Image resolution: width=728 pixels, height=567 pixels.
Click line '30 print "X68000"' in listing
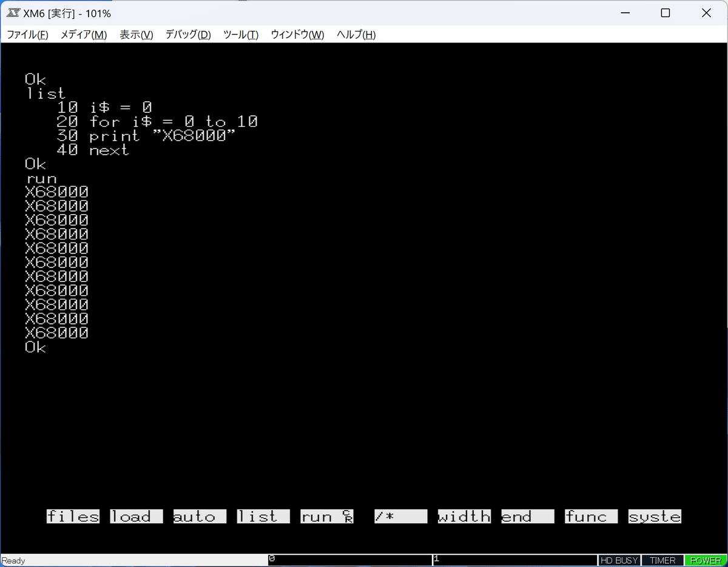pos(146,136)
